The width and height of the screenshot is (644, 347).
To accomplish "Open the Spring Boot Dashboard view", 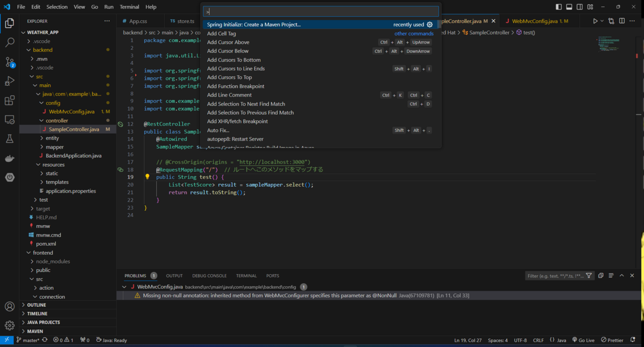I will 9,178.
